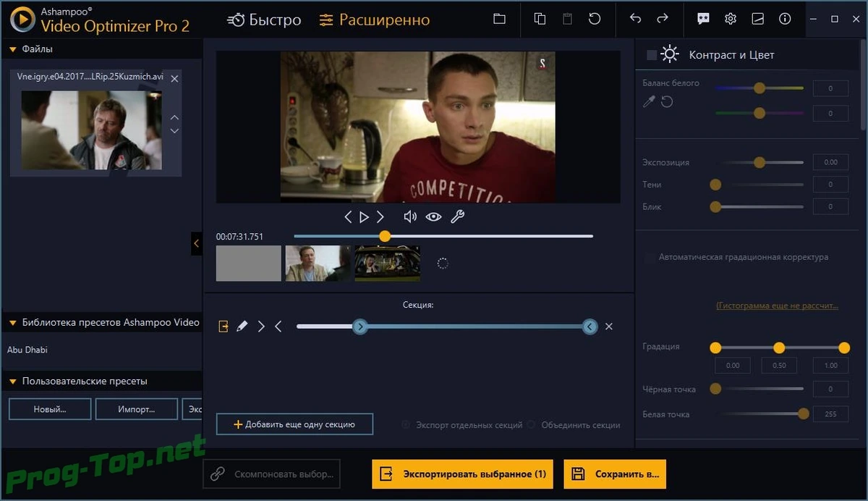Redo action with right arrow

663,19
